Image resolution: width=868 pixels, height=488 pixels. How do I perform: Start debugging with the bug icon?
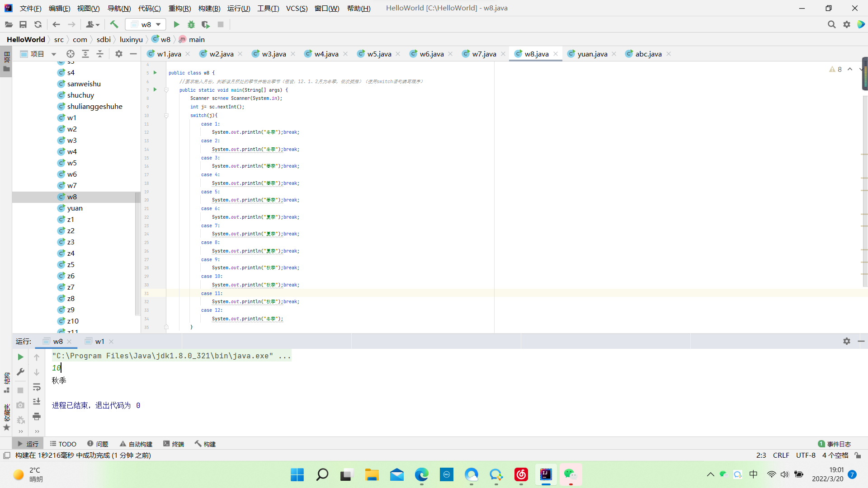(191, 24)
